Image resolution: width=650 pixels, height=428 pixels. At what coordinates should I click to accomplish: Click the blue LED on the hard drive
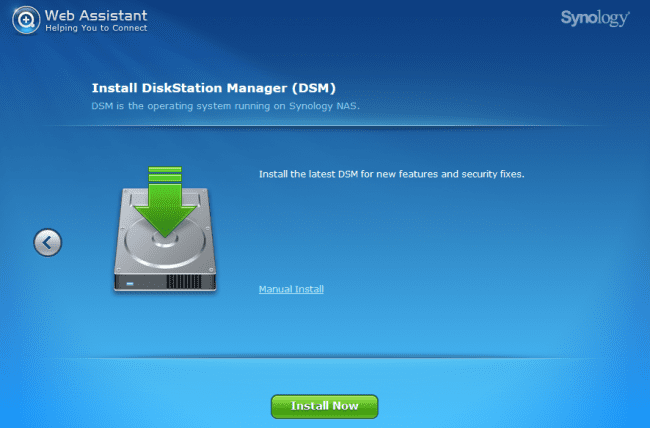tap(127, 283)
